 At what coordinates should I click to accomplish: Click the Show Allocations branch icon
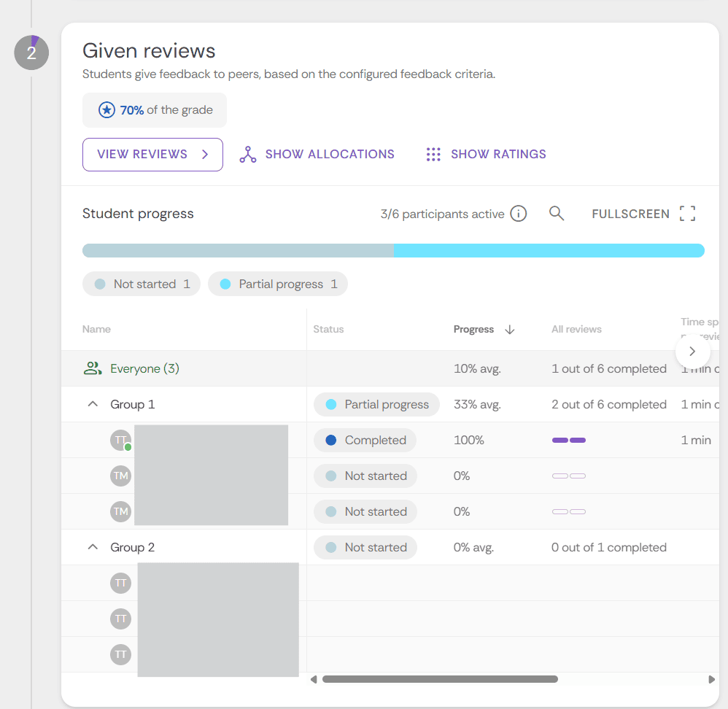248,155
